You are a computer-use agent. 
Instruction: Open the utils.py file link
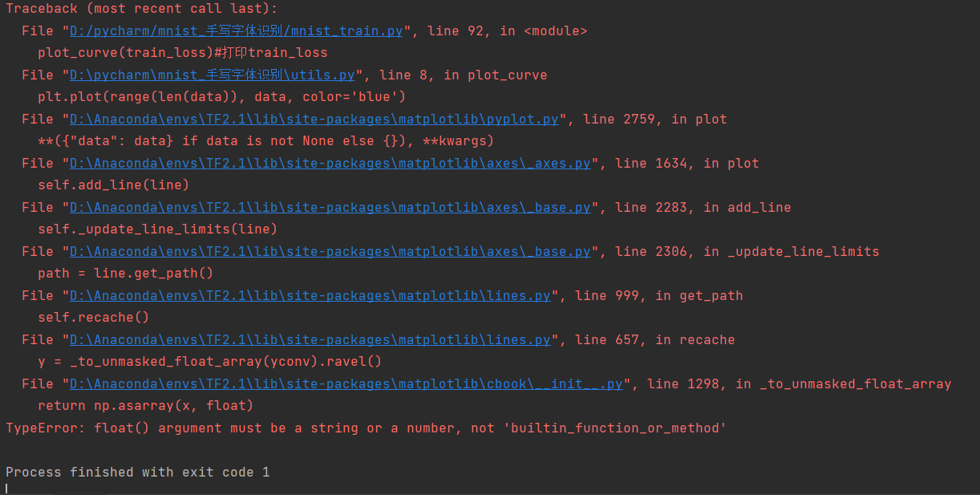212,75
